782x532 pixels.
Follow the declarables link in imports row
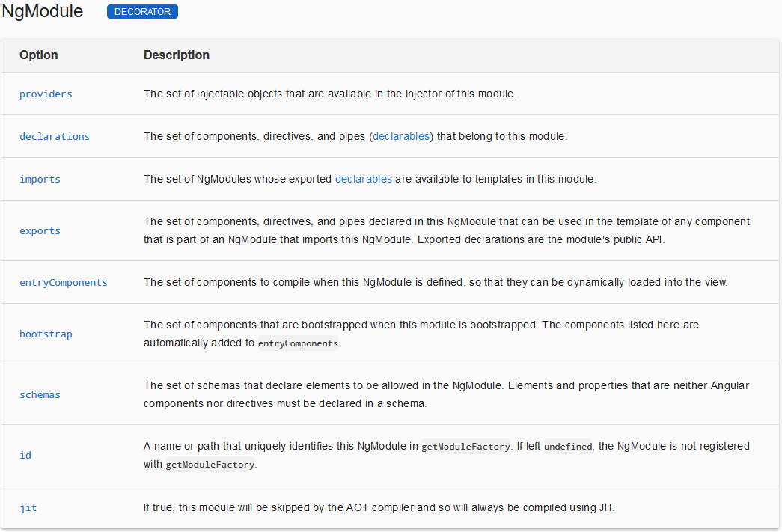coord(364,179)
